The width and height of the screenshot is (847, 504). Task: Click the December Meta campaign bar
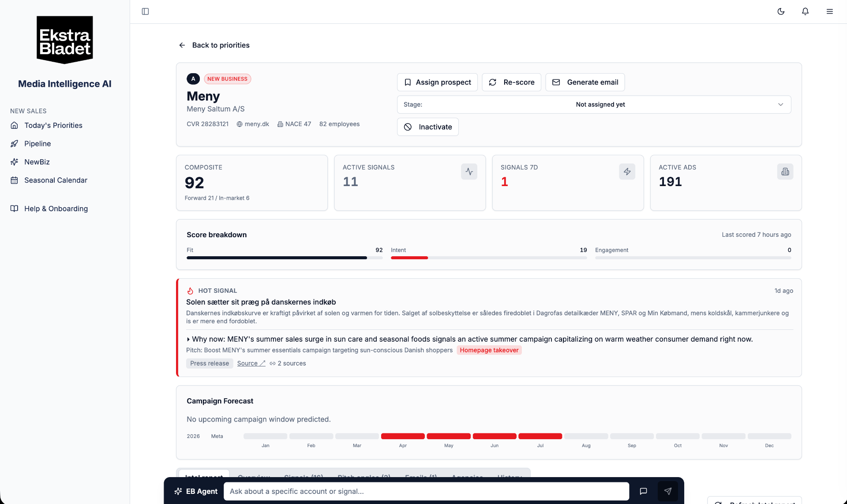[x=769, y=437]
